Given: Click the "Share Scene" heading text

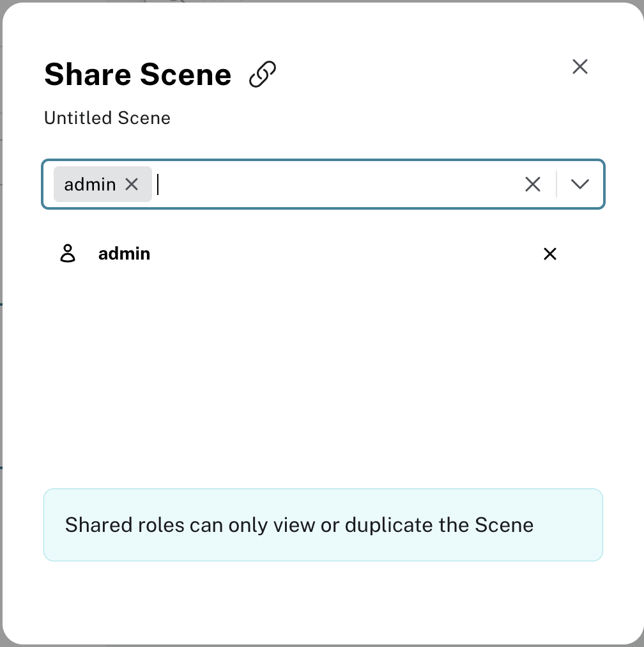Looking at the screenshot, I should [x=137, y=74].
